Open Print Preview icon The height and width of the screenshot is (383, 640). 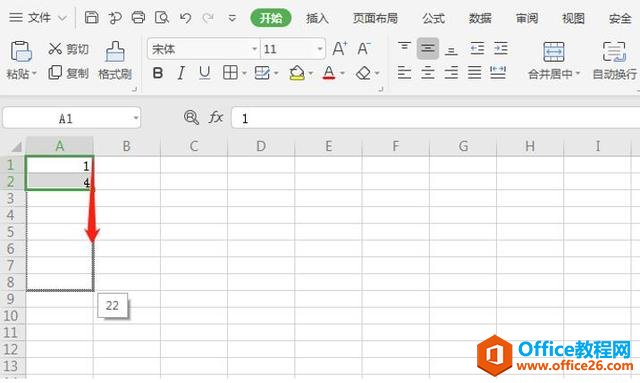[x=162, y=18]
